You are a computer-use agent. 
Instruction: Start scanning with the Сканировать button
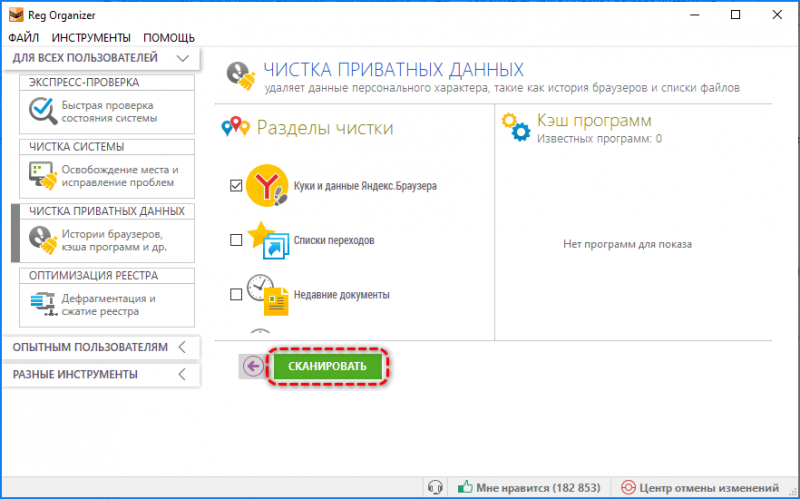coord(328,366)
